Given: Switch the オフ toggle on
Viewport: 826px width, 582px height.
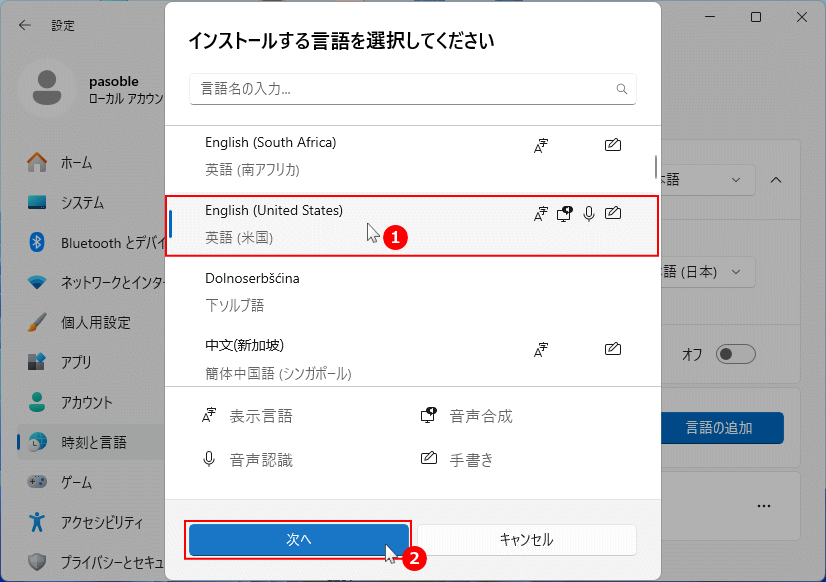Looking at the screenshot, I should (736, 354).
